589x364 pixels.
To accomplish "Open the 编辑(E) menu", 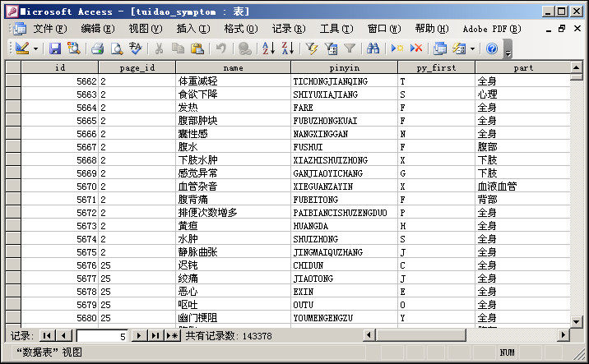I will pos(98,29).
